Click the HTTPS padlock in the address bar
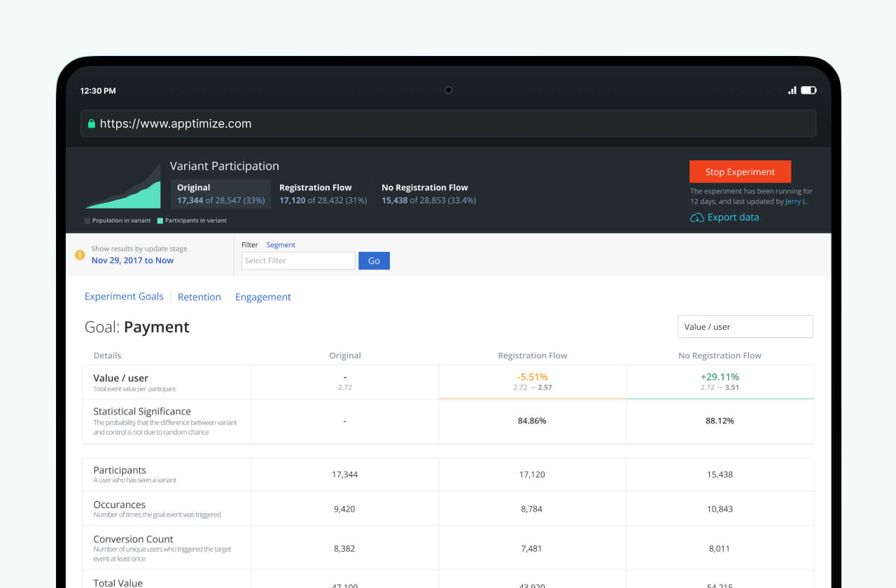The image size is (896, 588). pos(92,123)
